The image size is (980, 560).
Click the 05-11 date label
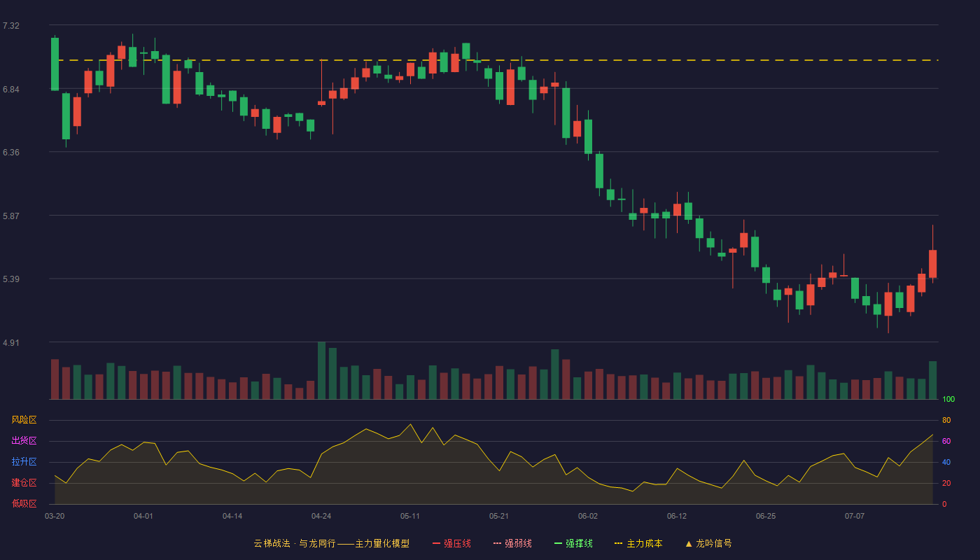click(410, 516)
